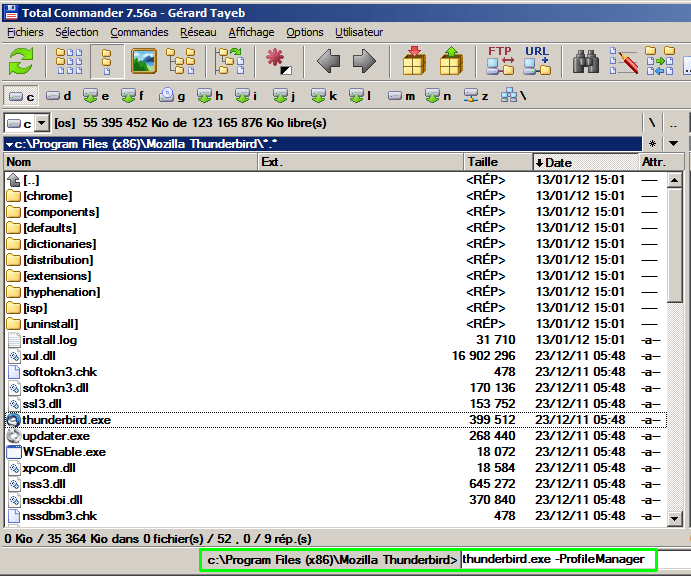
Task: Click the file list scroll up arrow
Action: click(x=675, y=180)
